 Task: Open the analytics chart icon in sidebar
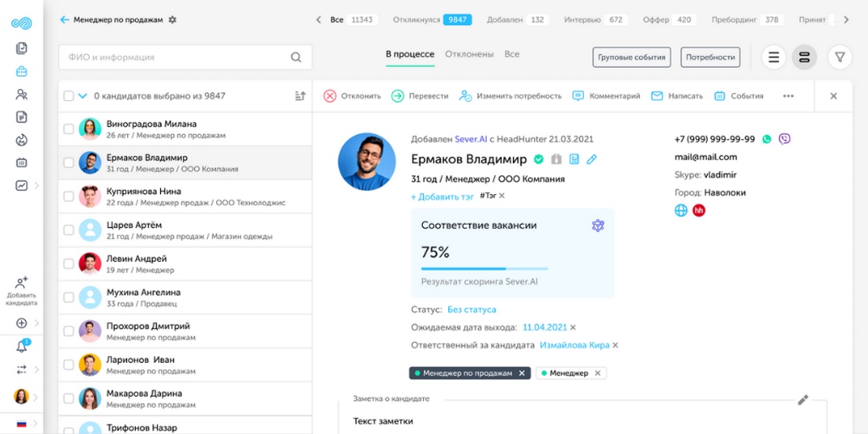(x=21, y=185)
